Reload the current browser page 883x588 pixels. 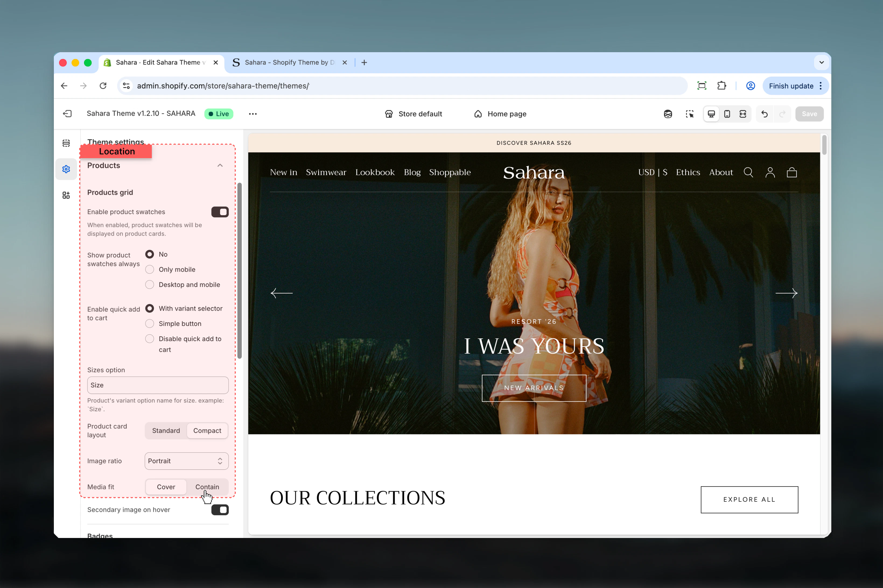[103, 86]
